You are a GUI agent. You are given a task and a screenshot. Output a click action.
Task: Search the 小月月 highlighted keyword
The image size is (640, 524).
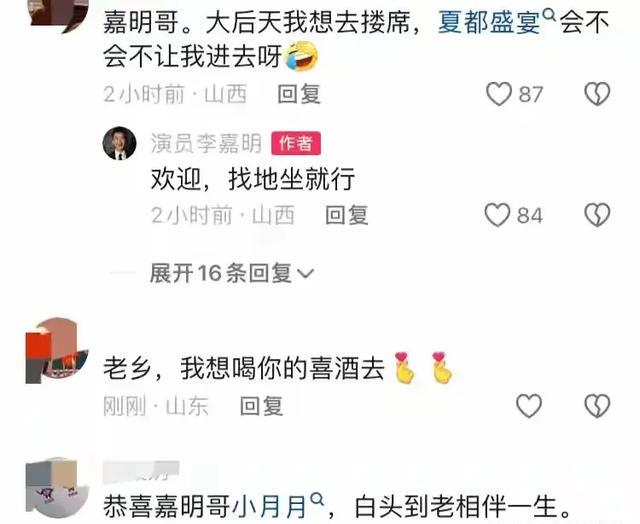[x=270, y=506]
